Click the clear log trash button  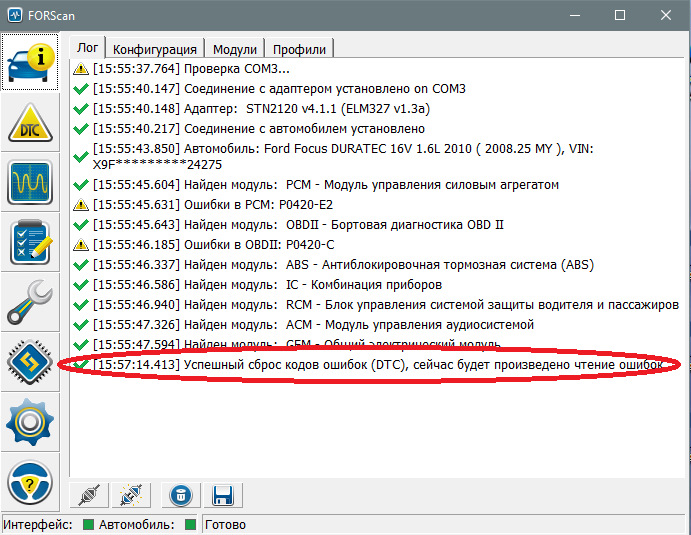tap(181, 495)
